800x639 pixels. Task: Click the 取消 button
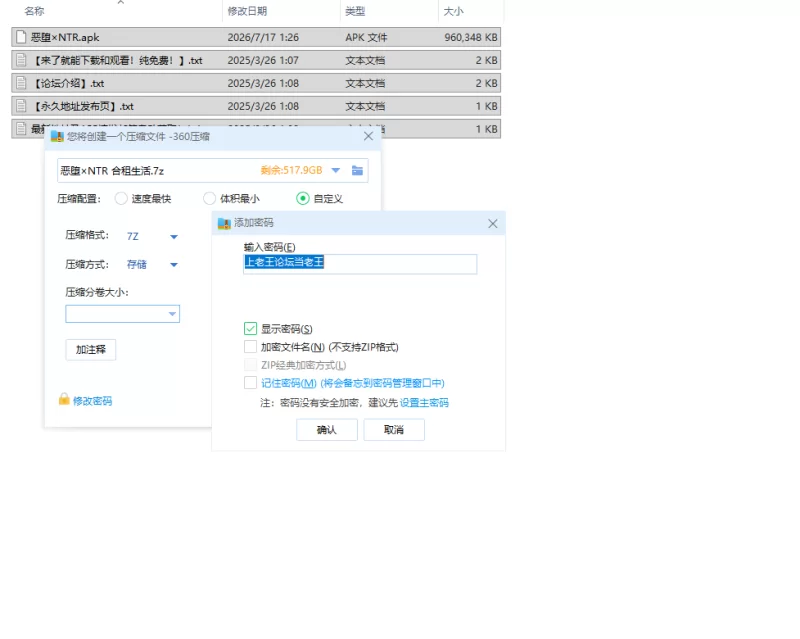pyautogui.click(x=394, y=430)
